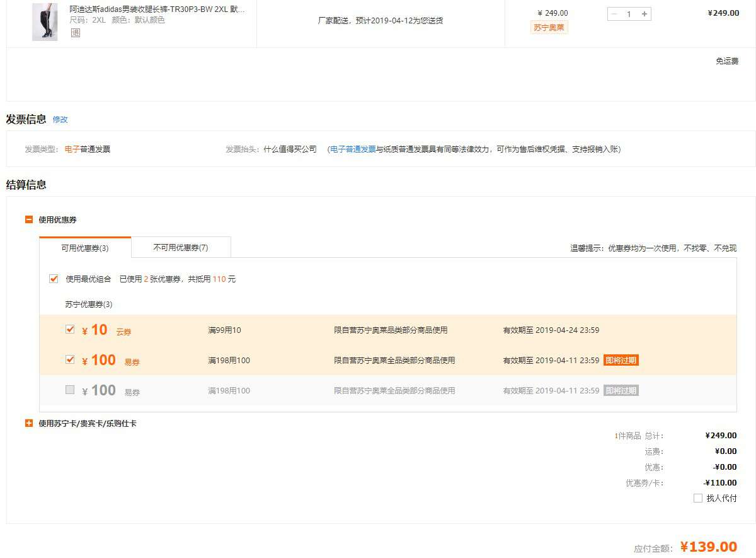
Task: Click the 运费 value ¥0.00
Action: coord(726,451)
